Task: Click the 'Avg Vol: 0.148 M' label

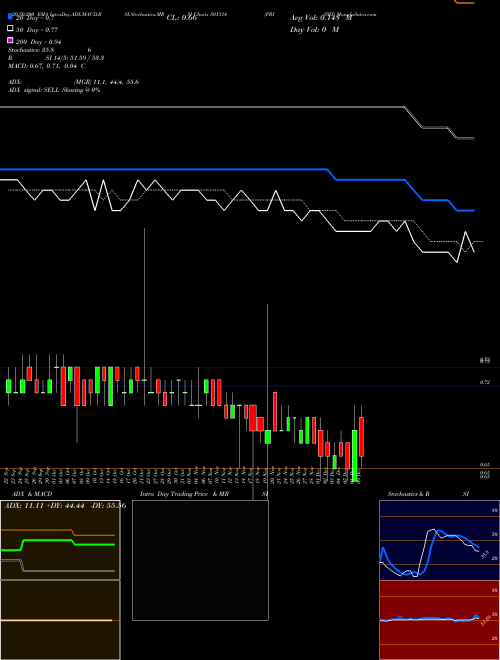Action: [x=321, y=18]
